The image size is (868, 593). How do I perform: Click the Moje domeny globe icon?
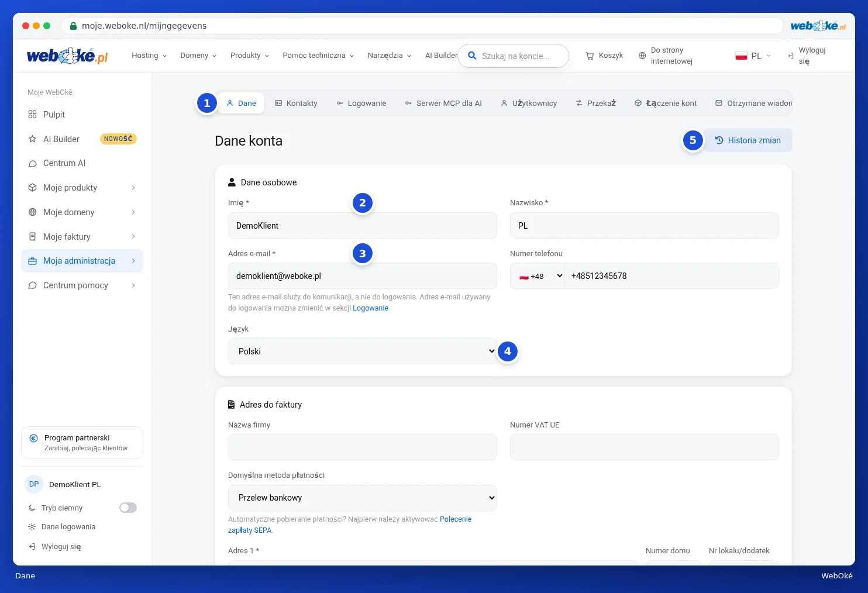click(32, 212)
